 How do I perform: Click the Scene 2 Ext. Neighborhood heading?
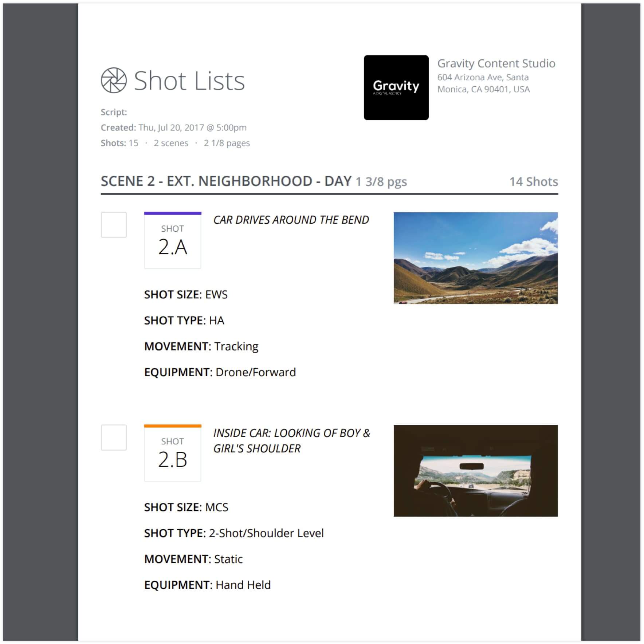click(226, 181)
